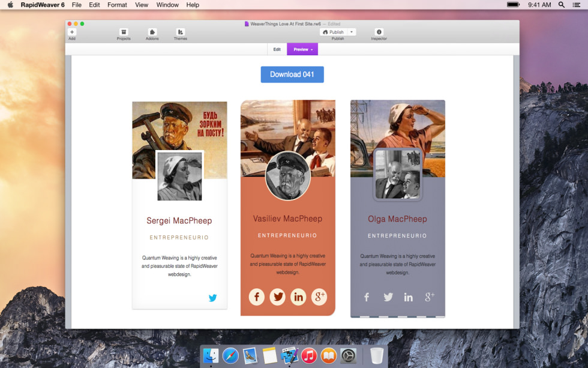Click Olga MacPheep rounded profile photo
The height and width of the screenshot is (368, 588).
tap(397, 175)
